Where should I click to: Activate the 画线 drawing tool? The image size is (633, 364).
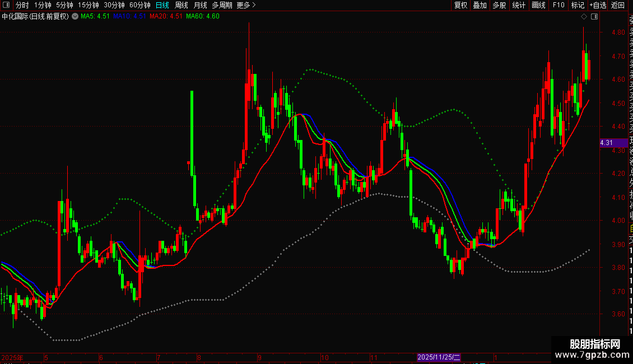pos(538,5)
